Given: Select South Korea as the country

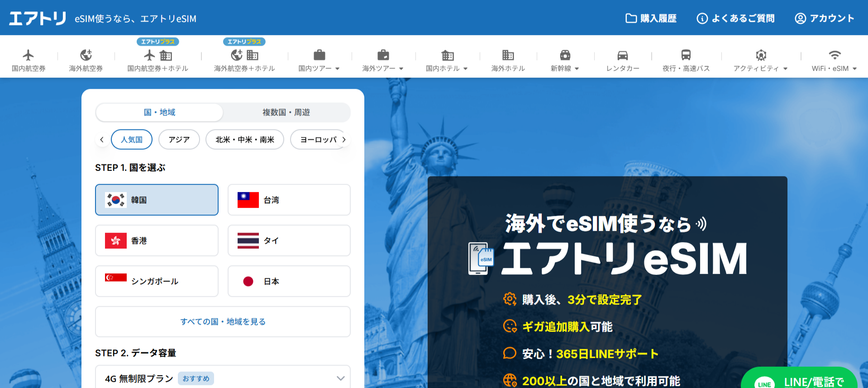Looking at the screenshot, I should coord(157,200).
